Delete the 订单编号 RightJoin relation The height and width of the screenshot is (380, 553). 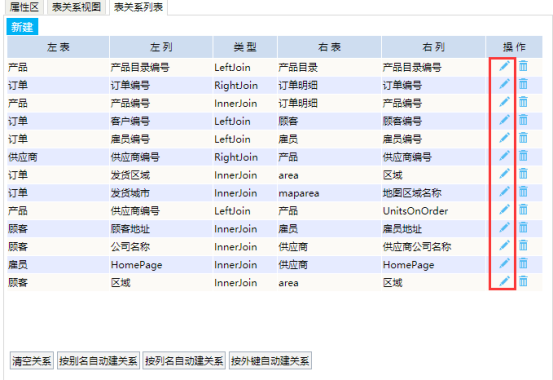coord(523,84)
